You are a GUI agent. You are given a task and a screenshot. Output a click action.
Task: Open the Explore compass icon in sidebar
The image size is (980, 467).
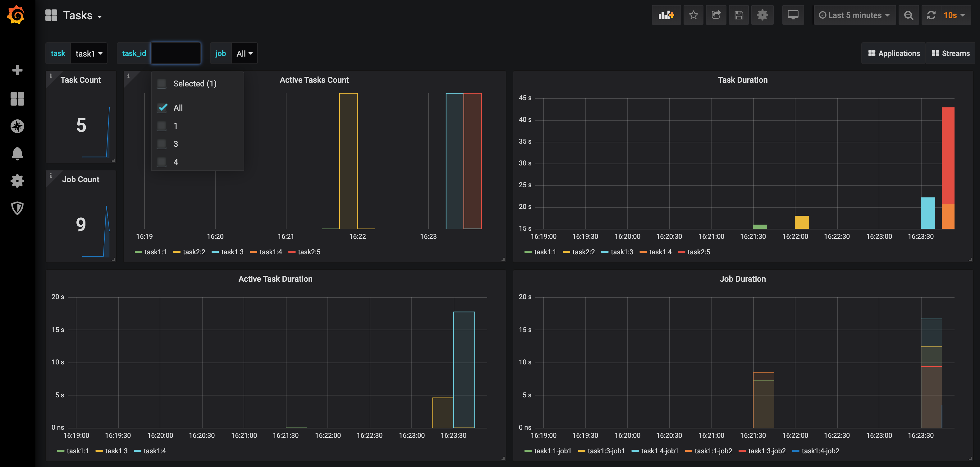coord(17,126)
